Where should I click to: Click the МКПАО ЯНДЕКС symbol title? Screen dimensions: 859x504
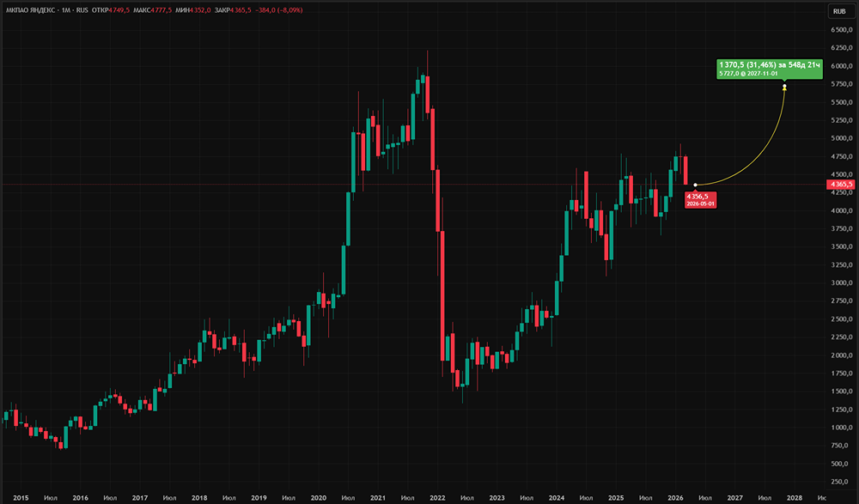coord(30,9)
